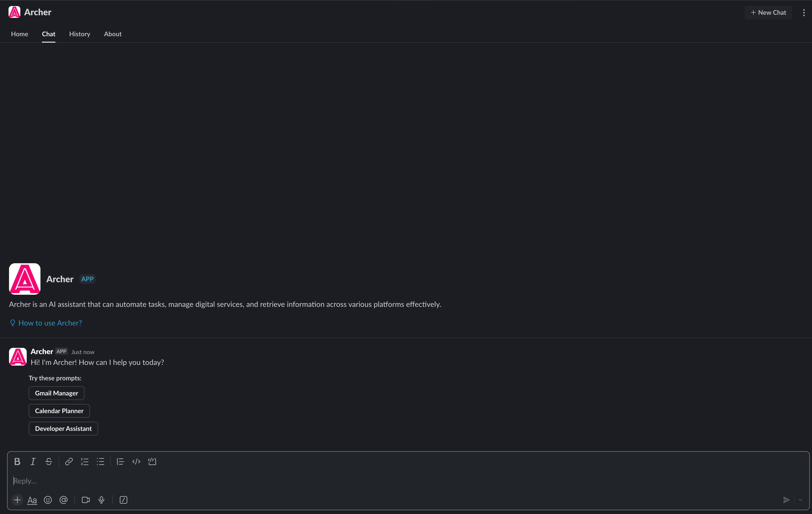The width and height of the screenshot is (812, 514).
Task: Open the send options dropdown arrow
Action: 800,500
